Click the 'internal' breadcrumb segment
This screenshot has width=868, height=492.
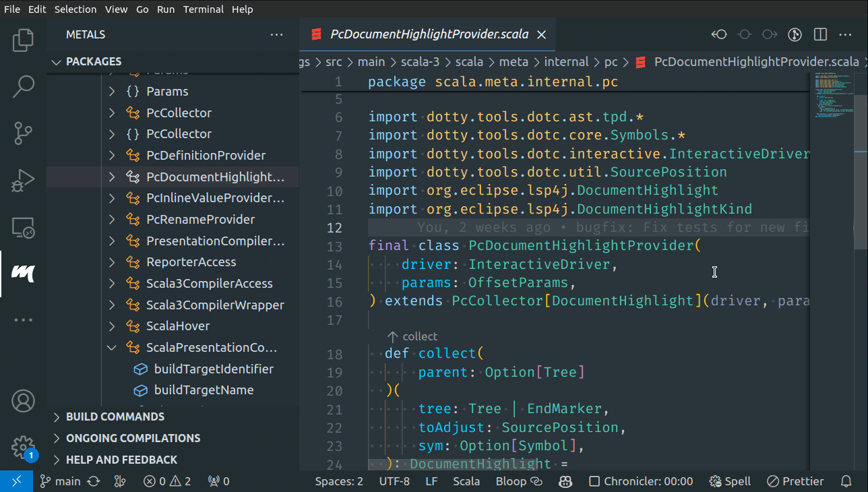[x=566, y=61]
